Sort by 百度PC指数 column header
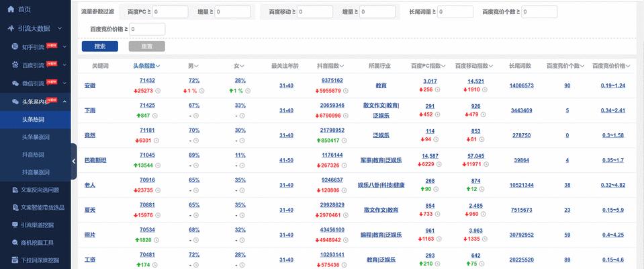 [x=428, y=66]
